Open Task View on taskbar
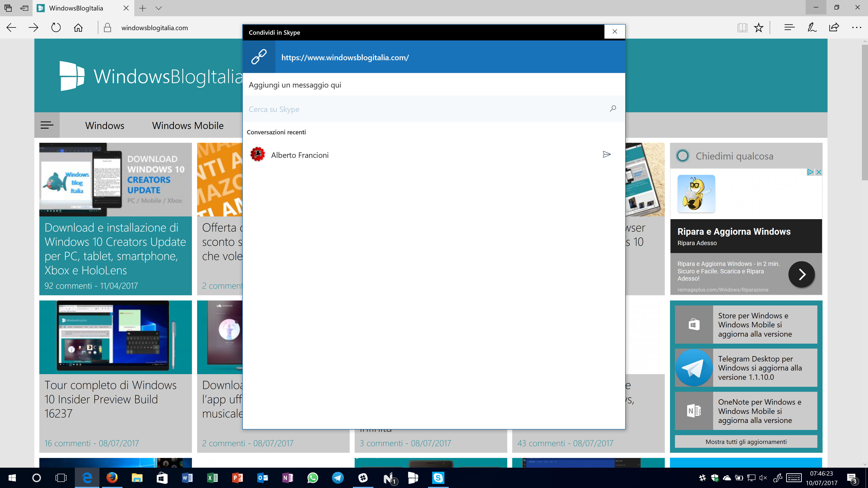This screenshot has height=488, width=868. (61, 478)
